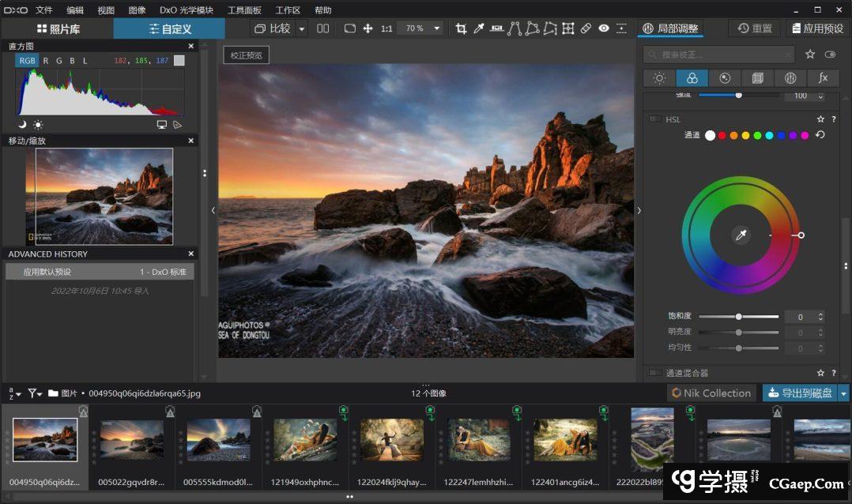Select the red channel color swatch
This screenshot has height=504, width=852.
722,136
